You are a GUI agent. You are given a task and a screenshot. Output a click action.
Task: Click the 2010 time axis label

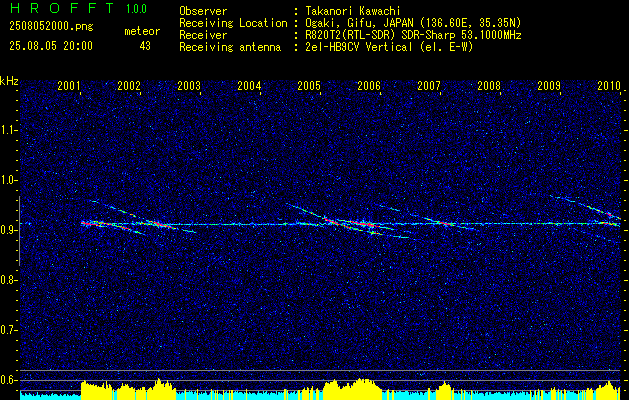(609, 85)
